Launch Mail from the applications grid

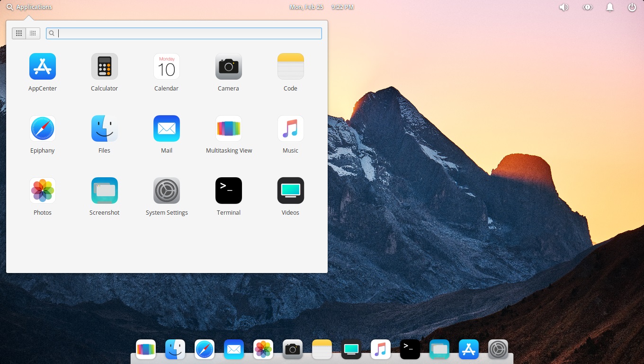[x=167, y=134]
